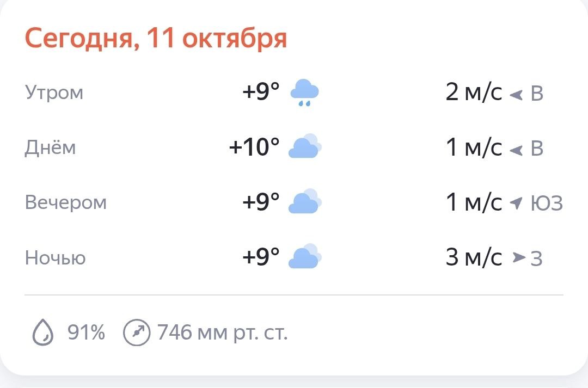Click the 3 м/с night wind speed
The image size is (588, 388).
(474, 257)
